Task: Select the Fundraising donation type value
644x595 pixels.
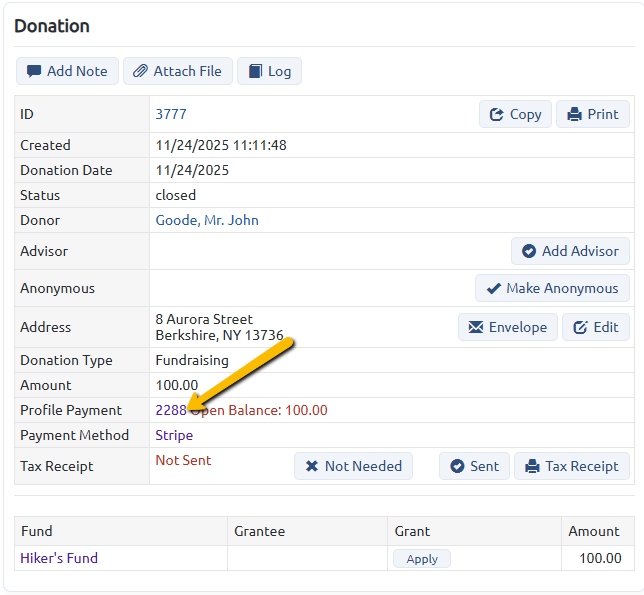Action: tap(192, 360)
